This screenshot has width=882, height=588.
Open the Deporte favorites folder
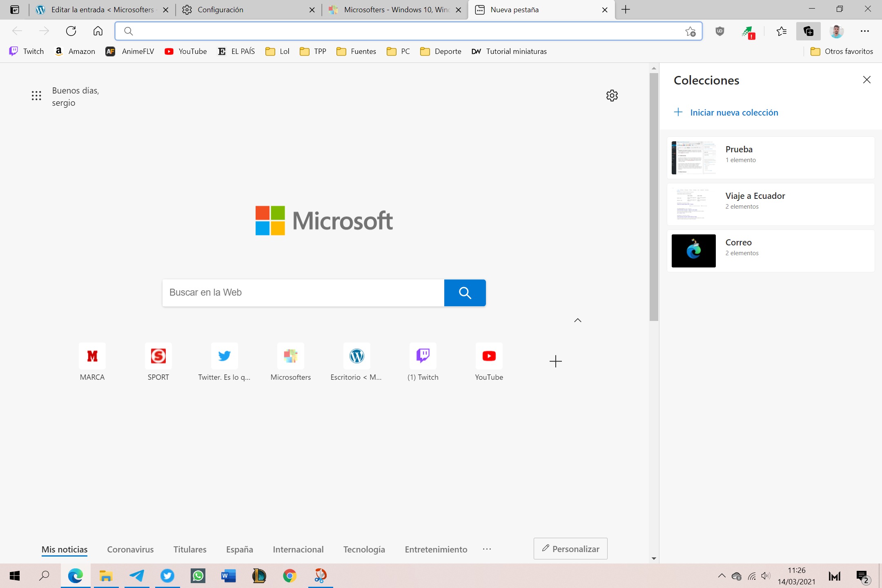pos(441,51)
